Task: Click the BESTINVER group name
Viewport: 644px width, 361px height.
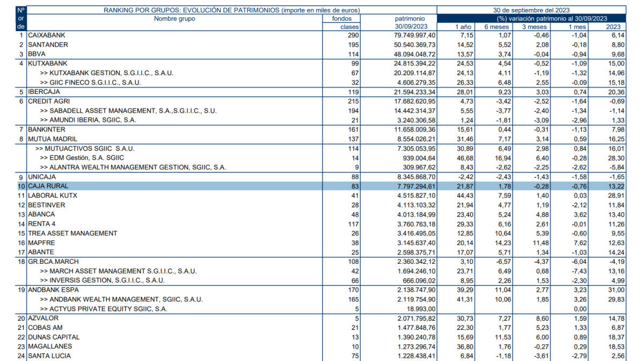Action: pos(46,205)
